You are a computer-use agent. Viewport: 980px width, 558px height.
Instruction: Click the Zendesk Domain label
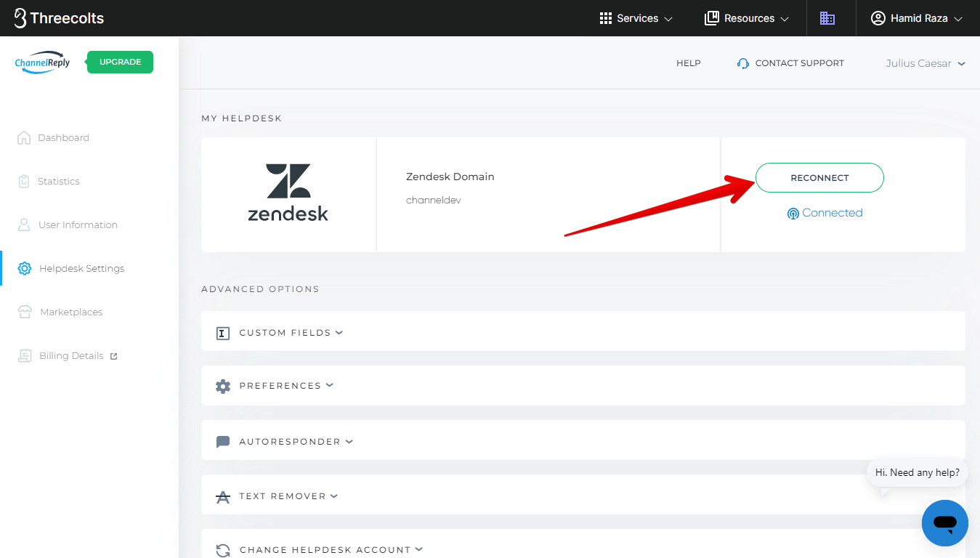pos(450,177)
